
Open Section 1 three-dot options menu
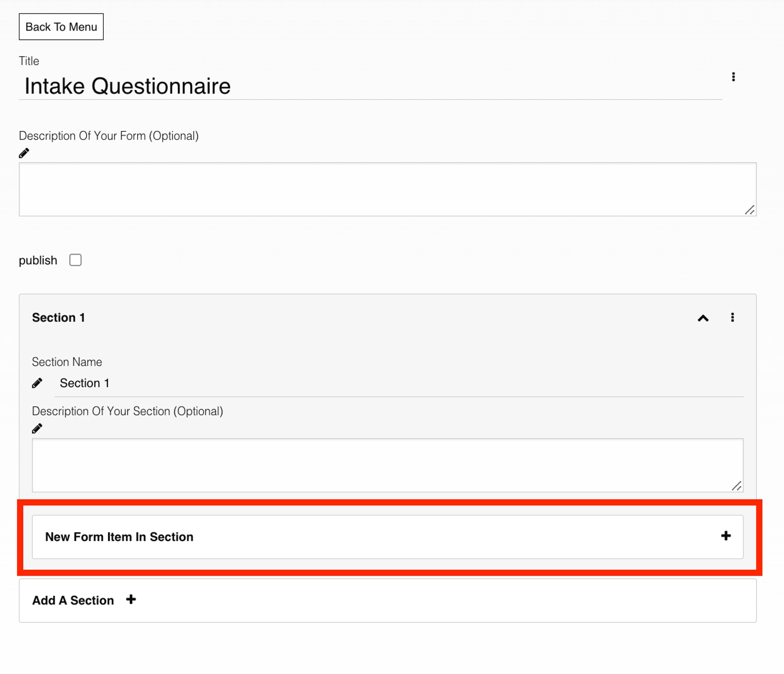coord(732,318)
